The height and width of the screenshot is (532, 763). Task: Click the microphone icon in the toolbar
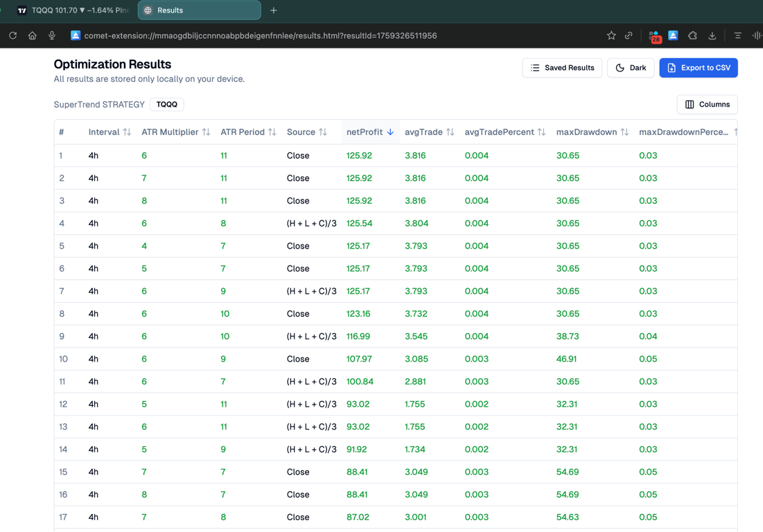tap(52, 35)
